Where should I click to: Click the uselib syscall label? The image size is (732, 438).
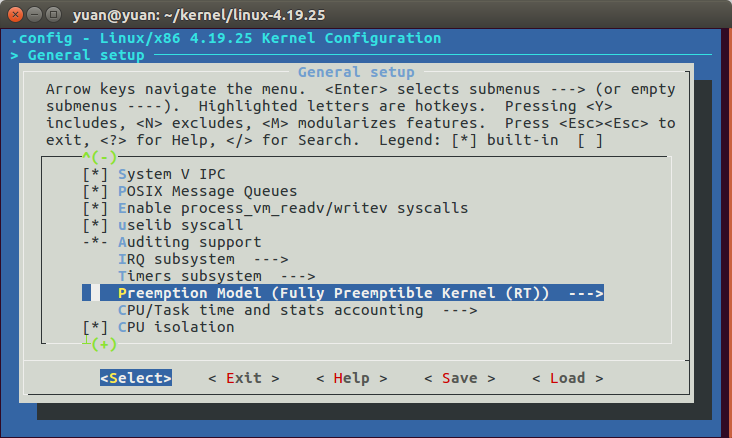point(180,226)
